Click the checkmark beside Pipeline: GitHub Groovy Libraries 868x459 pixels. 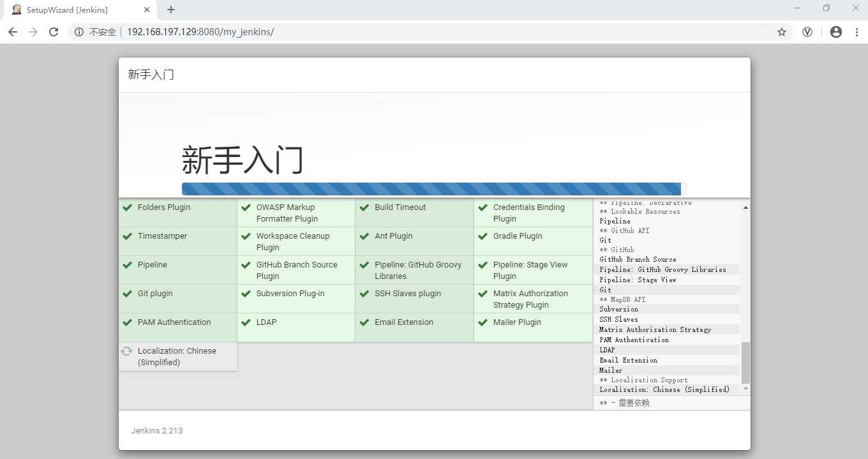pyautogui.click(x=364, y=265)
